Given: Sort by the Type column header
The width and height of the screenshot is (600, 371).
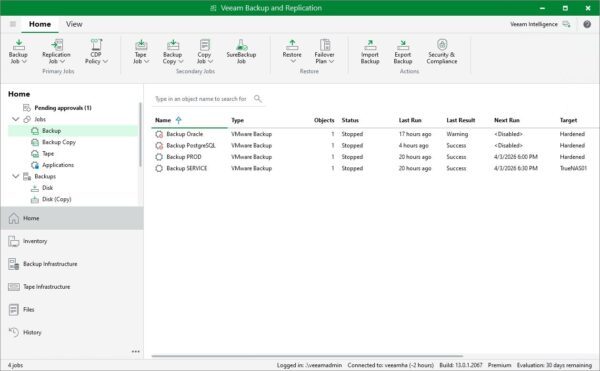Looking at the screenshot, I should (237, 120).
